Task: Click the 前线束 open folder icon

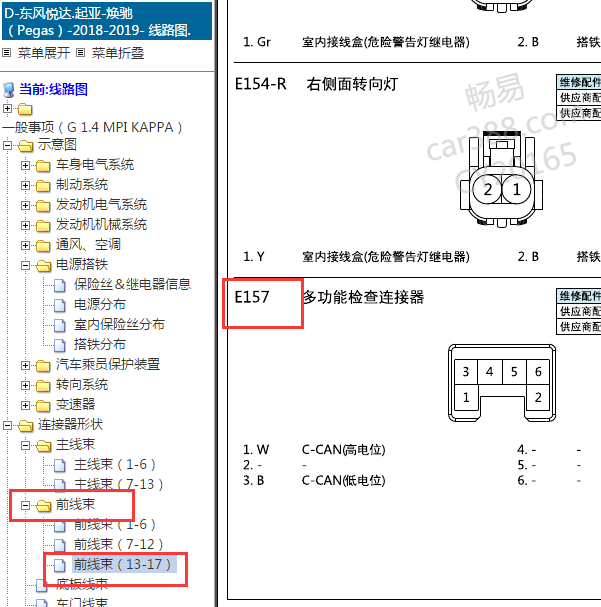Action: 44,505
